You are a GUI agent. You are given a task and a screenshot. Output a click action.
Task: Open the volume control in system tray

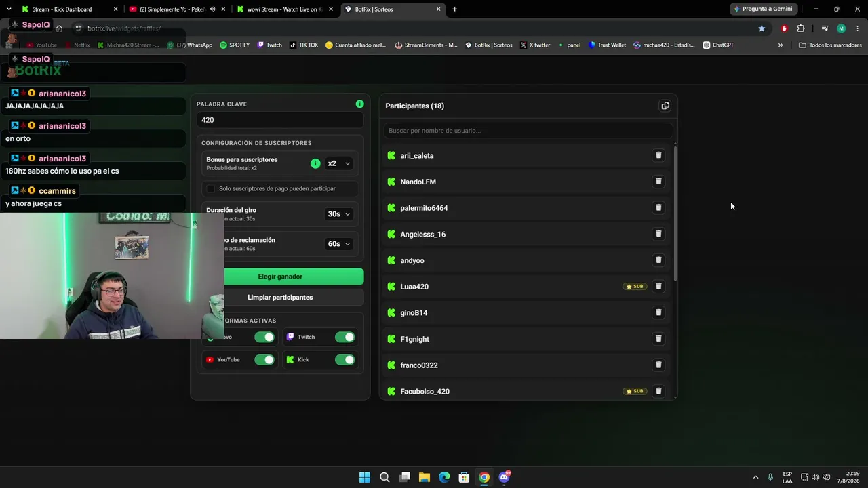(815, 477)
